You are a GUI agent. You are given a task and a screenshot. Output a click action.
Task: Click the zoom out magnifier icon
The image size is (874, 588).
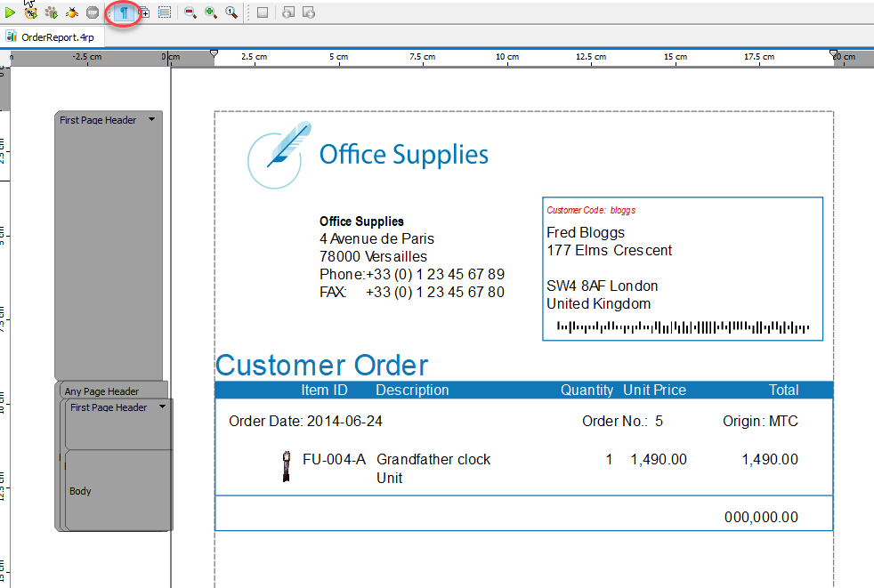(x=190, y=12)
